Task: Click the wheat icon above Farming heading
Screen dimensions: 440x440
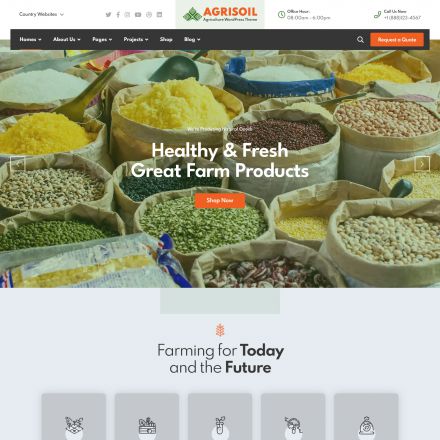Action: [220, 330]
